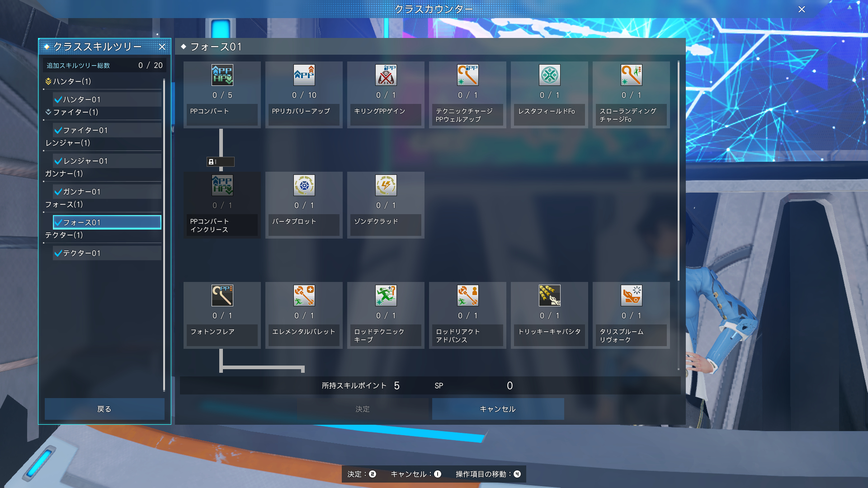
Task: Select the テクニックチャージPPウェルアップ skill icon
Action: 467,75
